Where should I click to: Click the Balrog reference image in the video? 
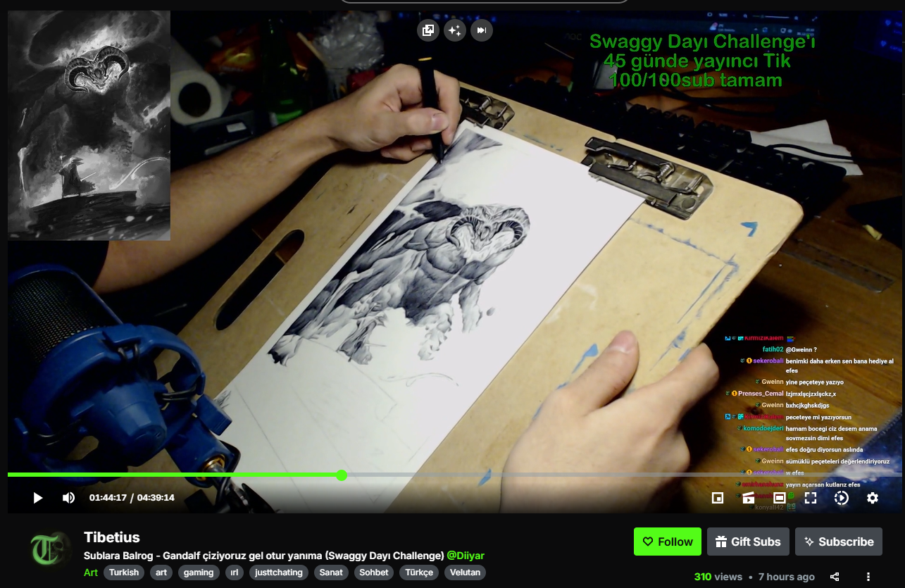pyautogui.click(x=89, y=125)
